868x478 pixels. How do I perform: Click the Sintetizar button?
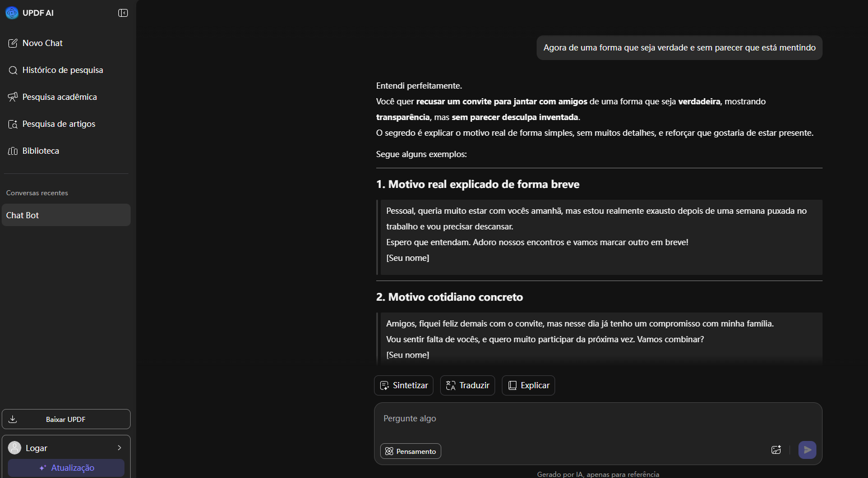(404, 385)
